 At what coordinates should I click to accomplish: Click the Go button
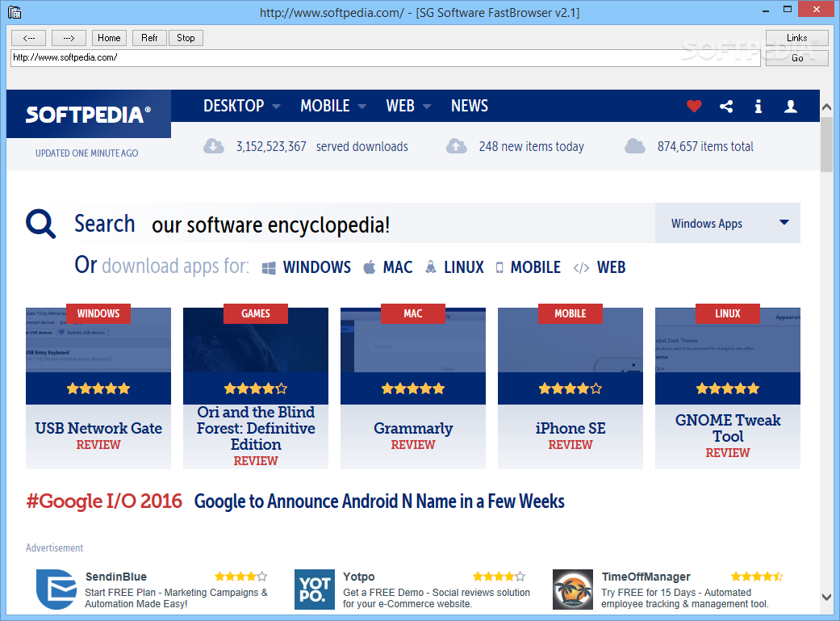[796, 58]
